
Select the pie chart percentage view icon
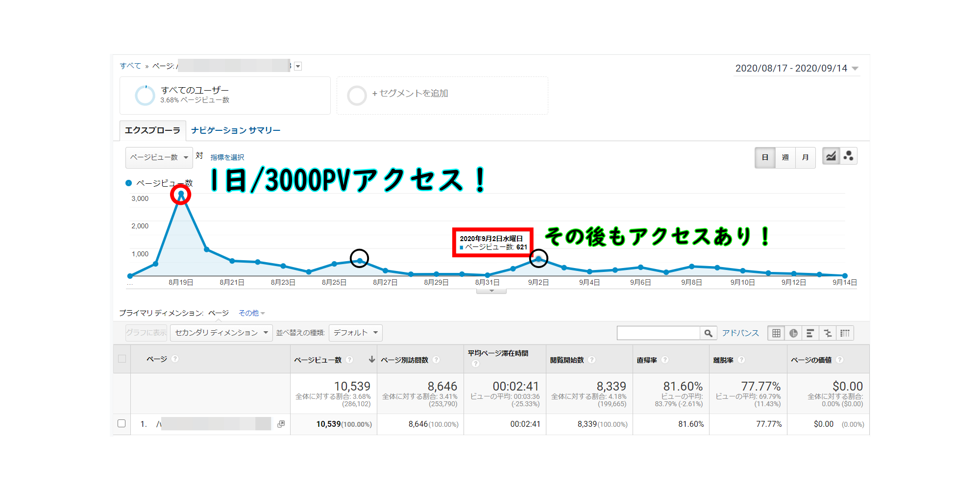pyautogui.click(x=793, y=333)
